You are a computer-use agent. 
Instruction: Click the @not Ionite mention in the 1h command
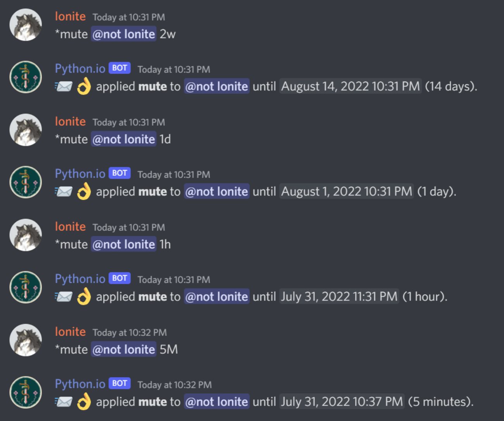click(123, 244)
